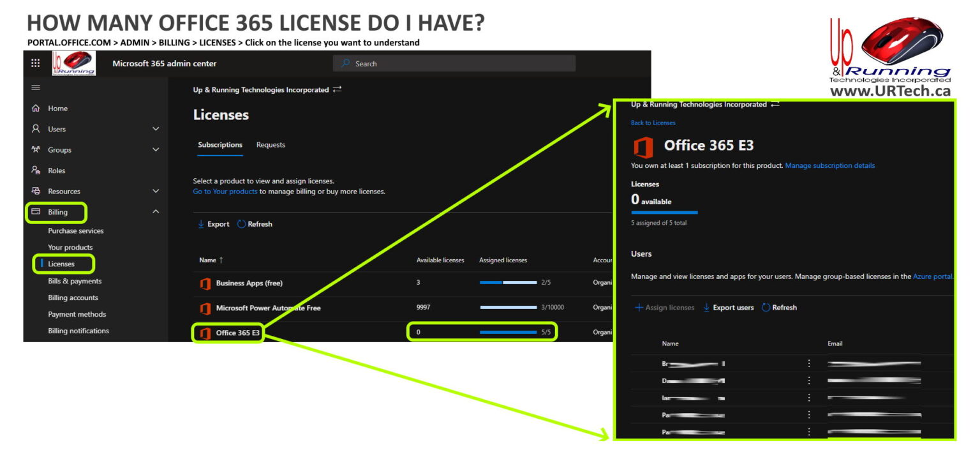Switch to the Requests tab

pyautogui.click(x=271, y=145)
